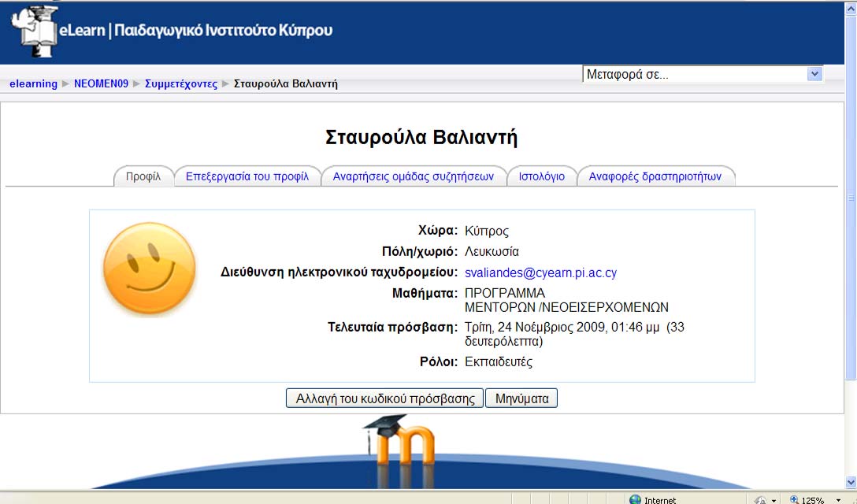
Task: Open the 'Αναφορές δραστηριοτήτων' tab
Action: click(x=655, y=176)
